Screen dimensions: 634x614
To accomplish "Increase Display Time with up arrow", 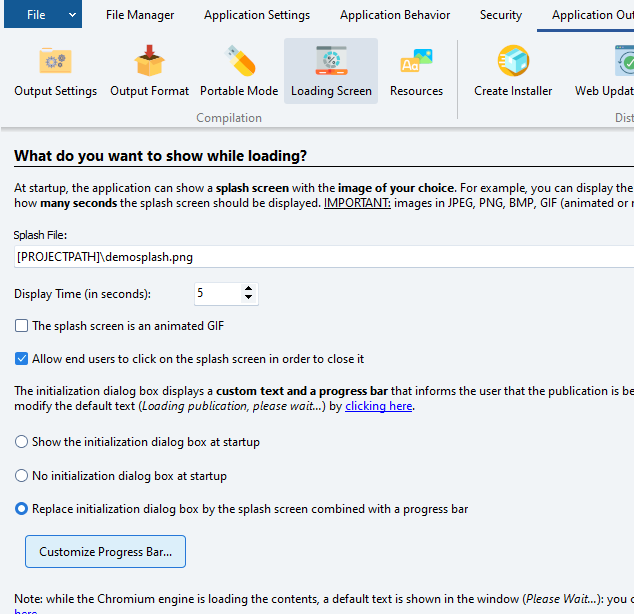I will [248, 289].
